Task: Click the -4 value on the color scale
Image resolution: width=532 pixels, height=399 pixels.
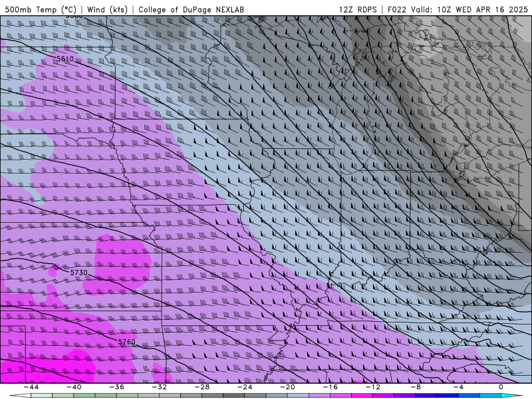Action: (458, 387)
